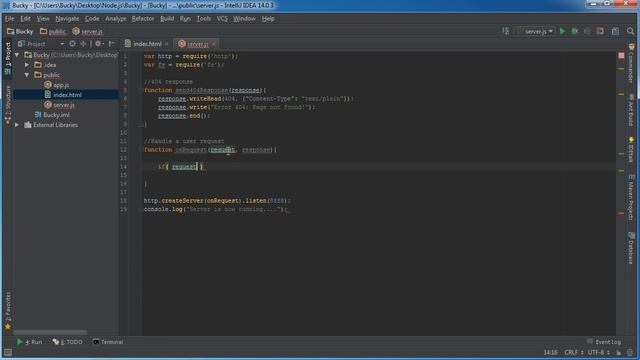The height and width of the screenshot is (360, 640).
Task: Open the Tools menu
Action: pyautogui.click(x=204, y=19)
